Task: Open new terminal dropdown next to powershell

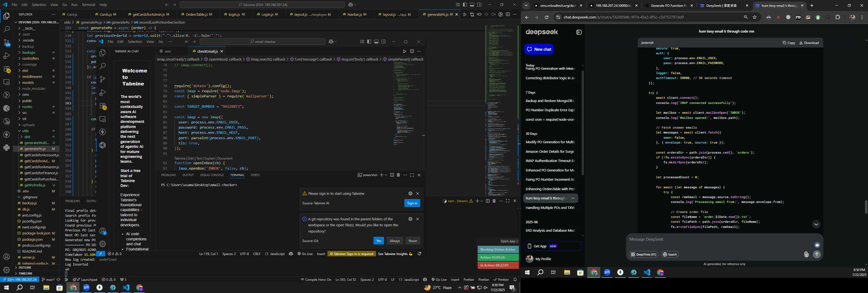Action: point(386,175)
